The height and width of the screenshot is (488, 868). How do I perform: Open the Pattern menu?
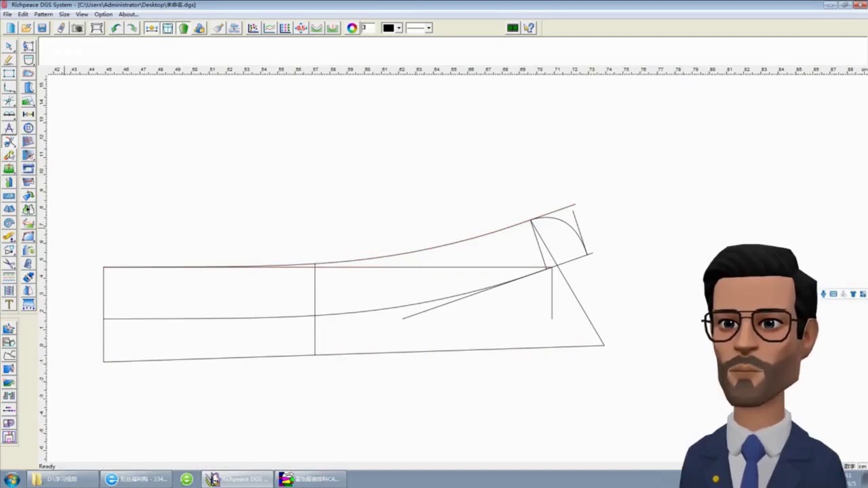point(43,14)
